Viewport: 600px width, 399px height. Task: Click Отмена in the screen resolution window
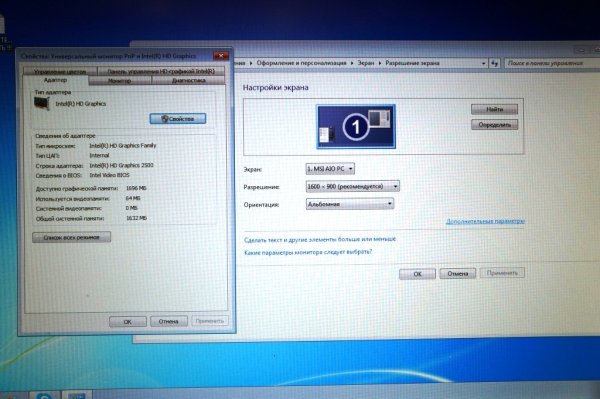(458, 274)
